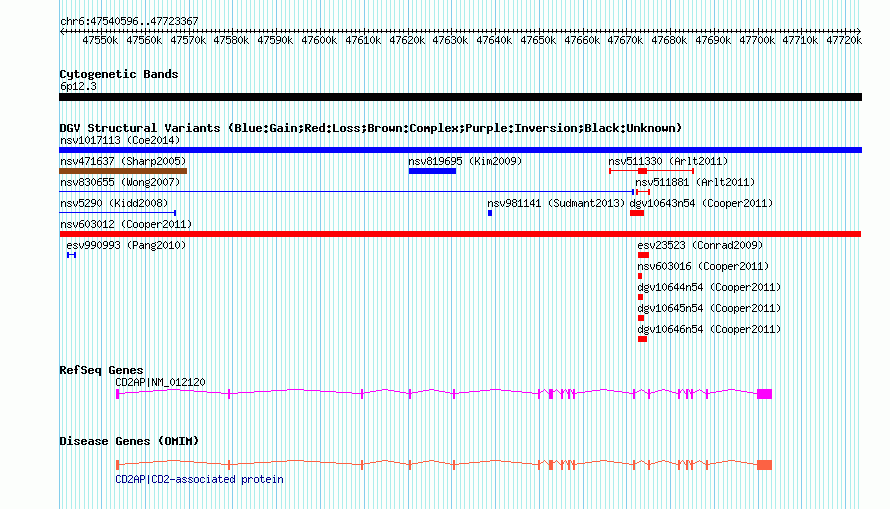Click the 6p12.3 band label

click(78, 86)
